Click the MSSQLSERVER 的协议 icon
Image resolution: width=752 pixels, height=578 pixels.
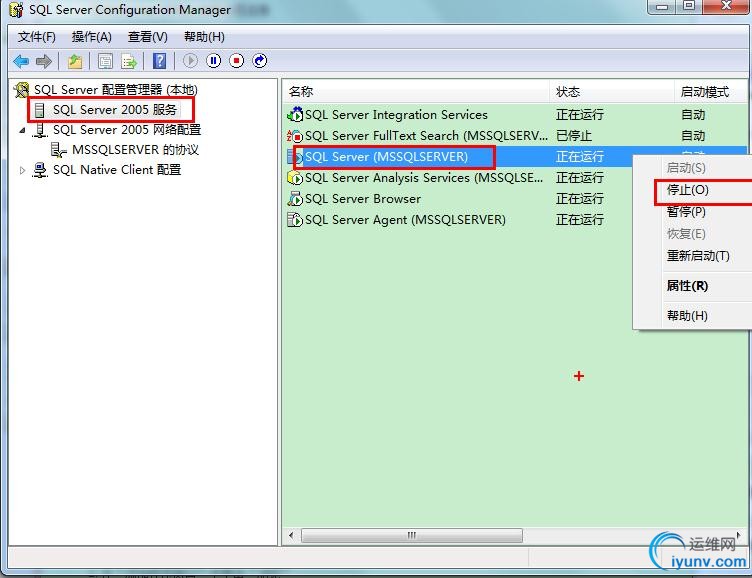[x=59, y=150]
